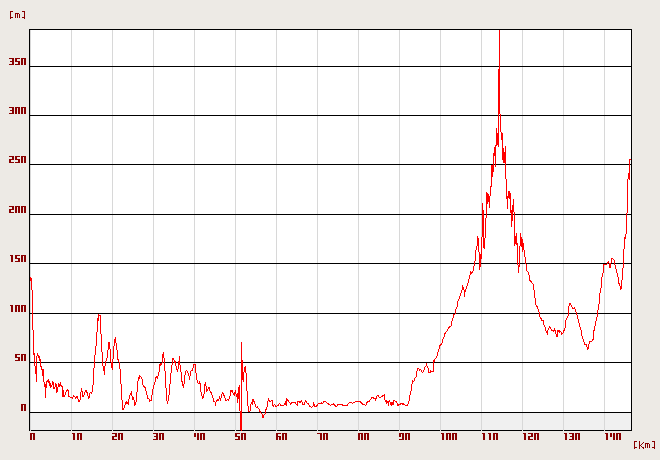660x460 pixels.
Task: Click the 100 label on the distance axis
Action: 448,437
